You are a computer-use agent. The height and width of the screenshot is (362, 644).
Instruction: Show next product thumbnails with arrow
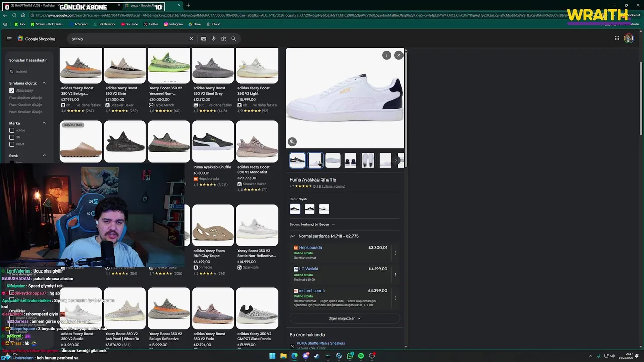[x=396, y=160]
